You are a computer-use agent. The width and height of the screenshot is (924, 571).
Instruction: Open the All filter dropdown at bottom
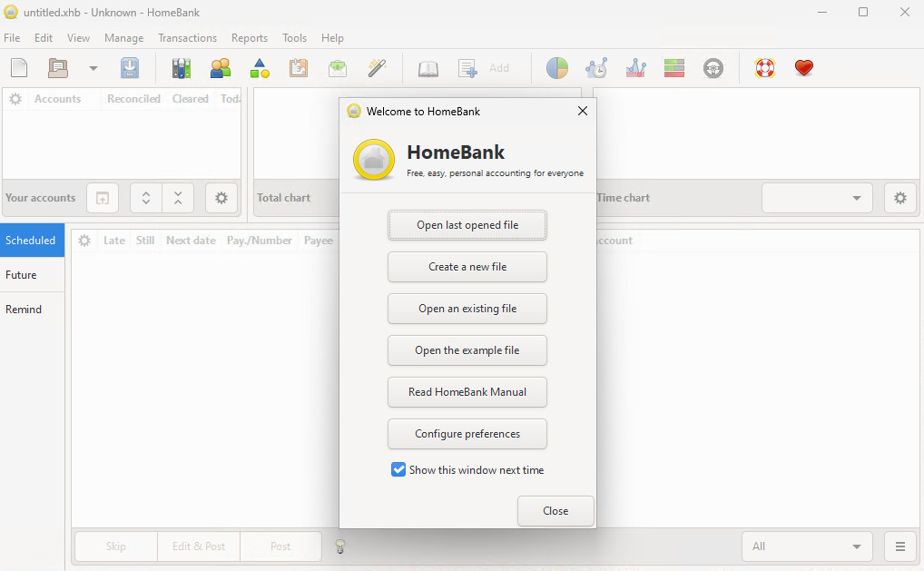tap(809, 546)
